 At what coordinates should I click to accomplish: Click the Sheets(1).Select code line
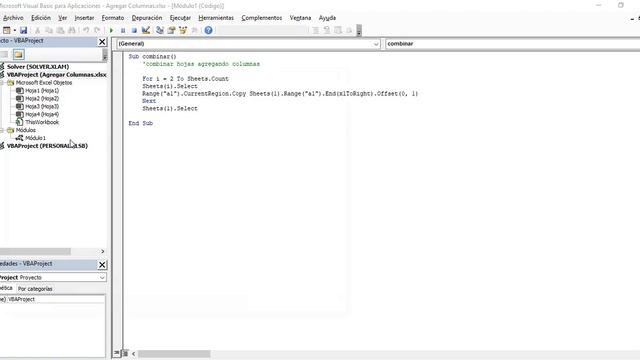(x=170, y=109)
